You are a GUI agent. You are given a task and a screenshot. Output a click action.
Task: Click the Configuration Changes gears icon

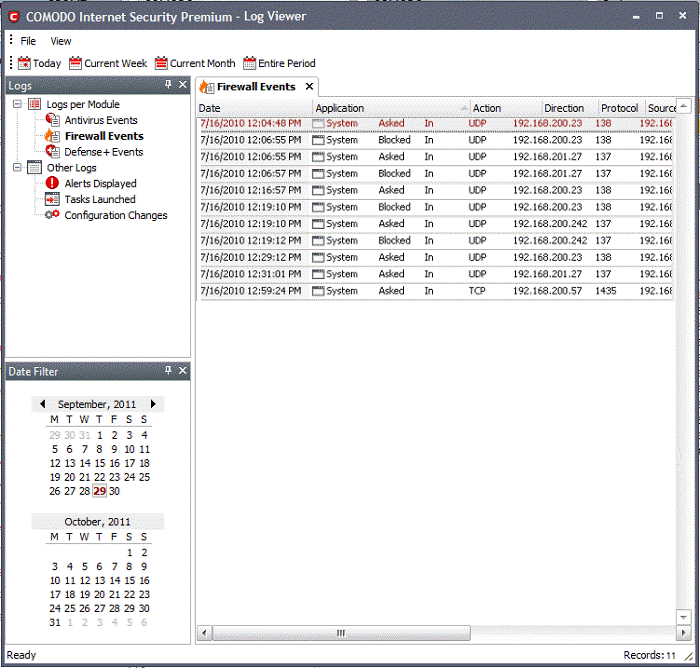coord(52,215)
